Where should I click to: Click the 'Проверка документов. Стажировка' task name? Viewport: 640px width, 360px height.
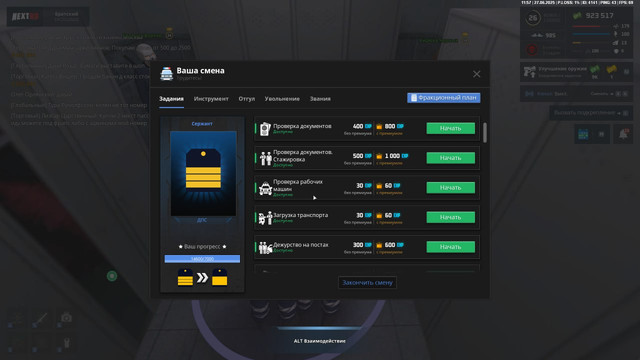pyautogui.click(x=303, y=156)
